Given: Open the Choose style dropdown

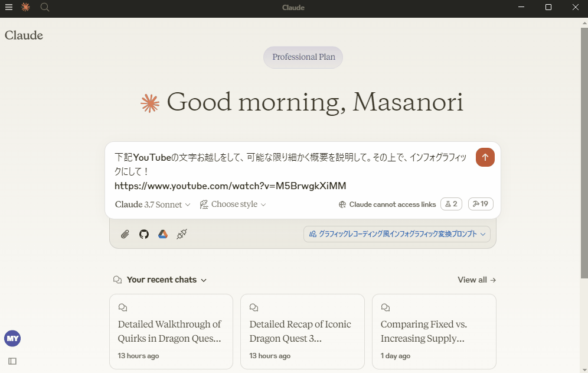Looking at the screenshot, I should pyautogui.click(x=233, y=205).
